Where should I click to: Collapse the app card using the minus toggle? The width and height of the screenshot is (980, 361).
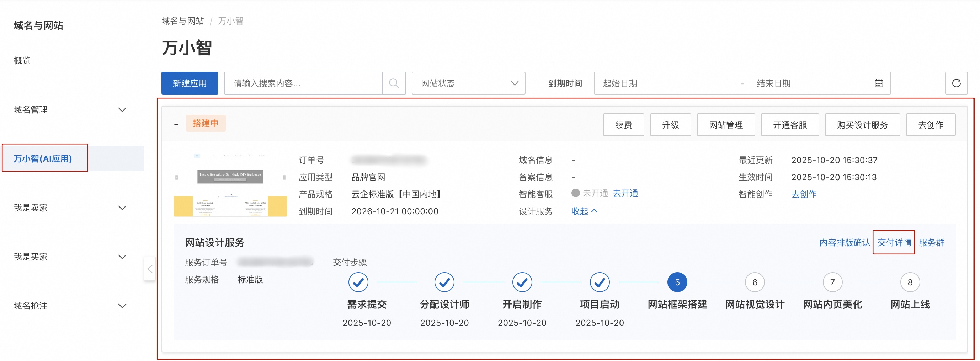click(176, 123)
